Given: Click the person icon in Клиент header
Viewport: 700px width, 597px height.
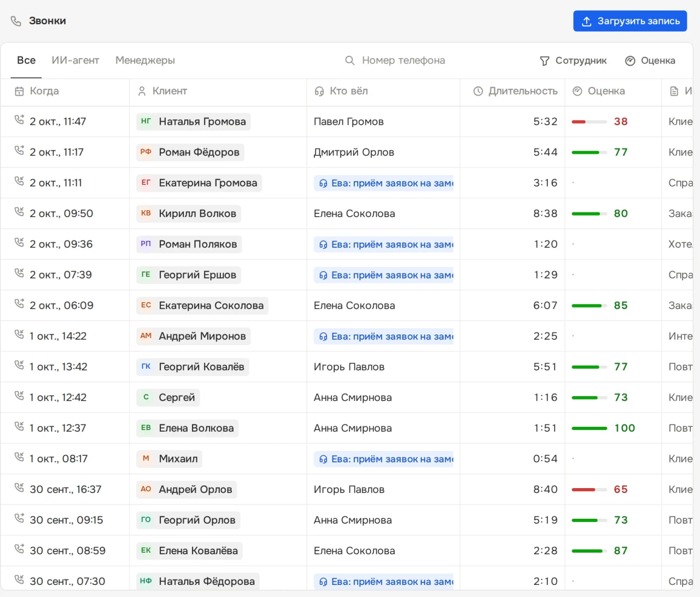Looking at the screenshot, I should coord(142,91).
